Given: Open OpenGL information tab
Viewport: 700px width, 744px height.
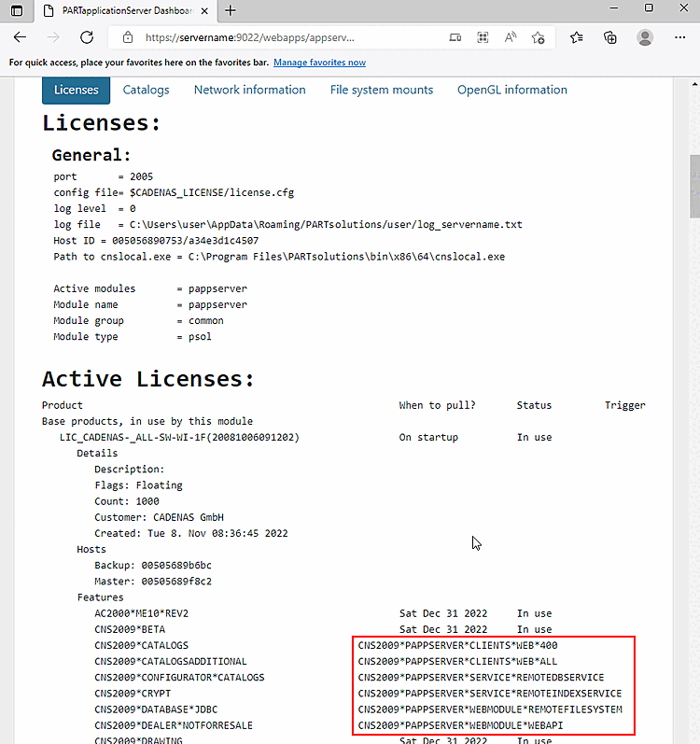Looking at the screenshot, I should pos(512,90).
